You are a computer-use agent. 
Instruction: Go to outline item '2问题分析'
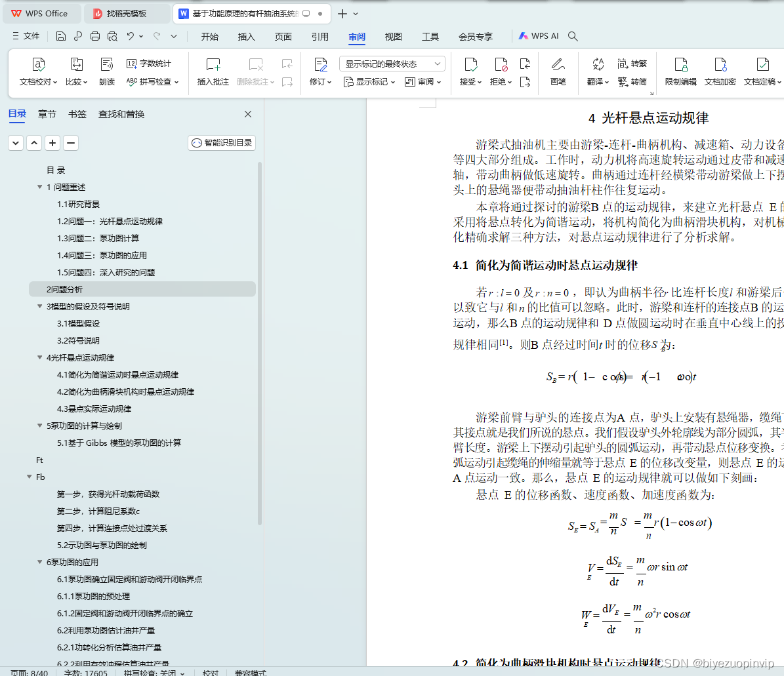(142, 289)
